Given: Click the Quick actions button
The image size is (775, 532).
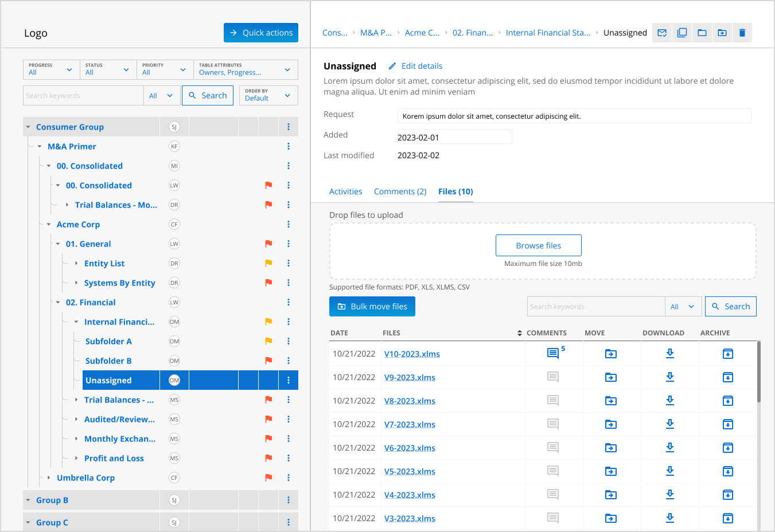Looking at the screenshot, I should tap(261, 33).
